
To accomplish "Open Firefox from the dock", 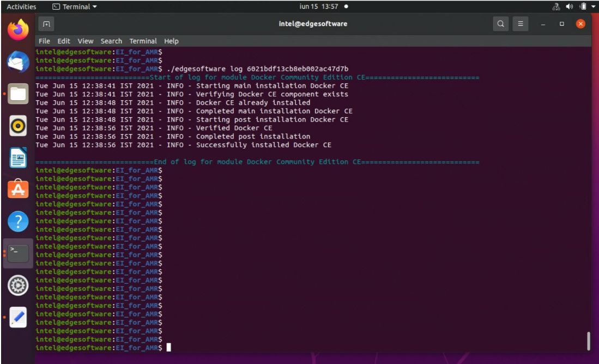I will point(18,30).
